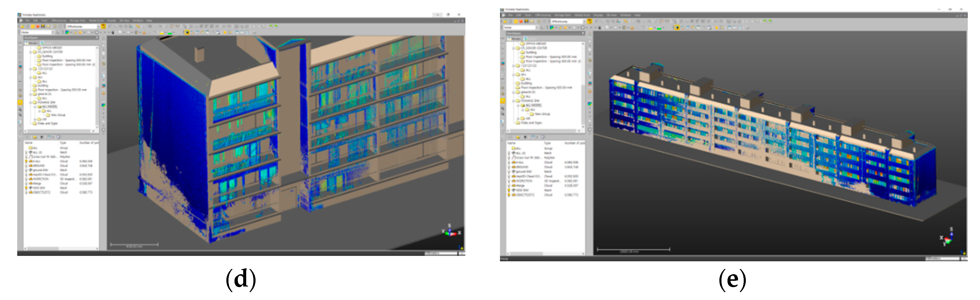Switch to Models tab in right window WorkSpace
This screenshot has height=300, width=980.
coord(516,39)
